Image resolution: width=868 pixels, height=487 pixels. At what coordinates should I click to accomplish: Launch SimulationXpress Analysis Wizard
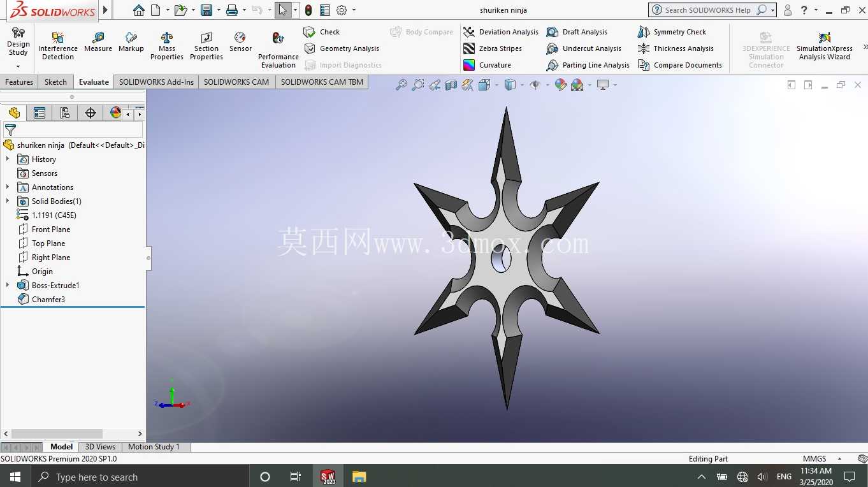tap(825, 46)
